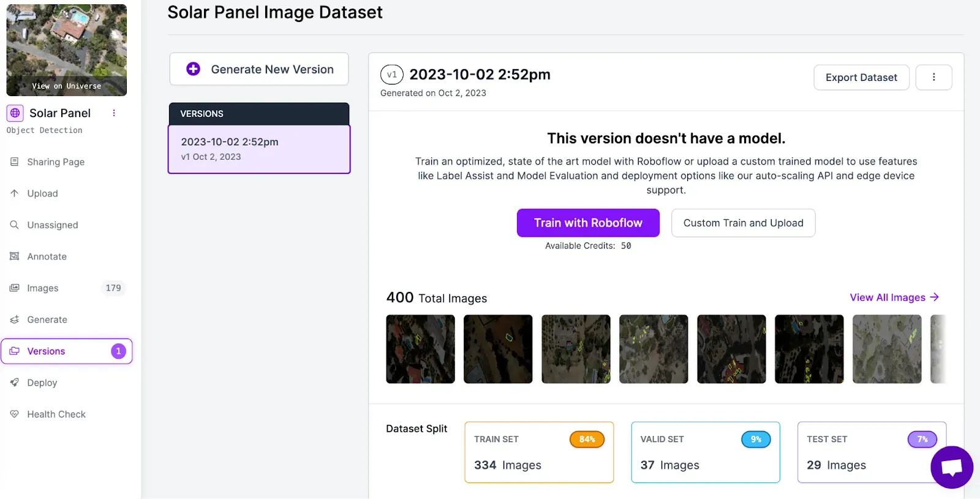Image resolution: width=980 pixels, height=499 pixels.
Task: Click the Health Check heart icon
Action: pyautogui.click(x=14, y=414)
